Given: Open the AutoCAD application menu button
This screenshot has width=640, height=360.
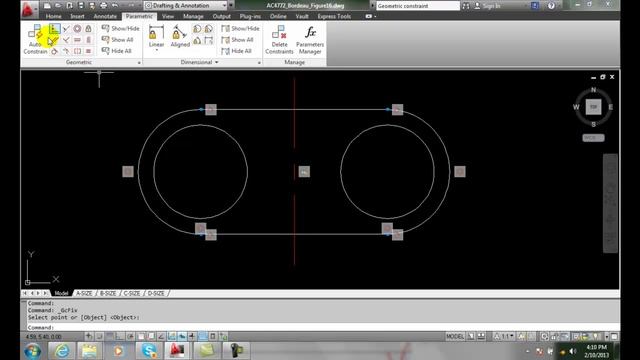Looking at the screenshot, I should tap(28, 9).
